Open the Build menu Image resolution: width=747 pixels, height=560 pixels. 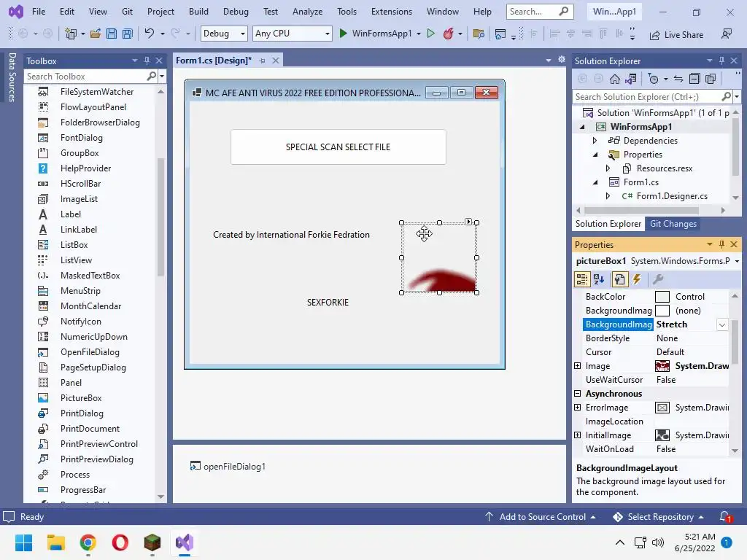pos(198,12)
